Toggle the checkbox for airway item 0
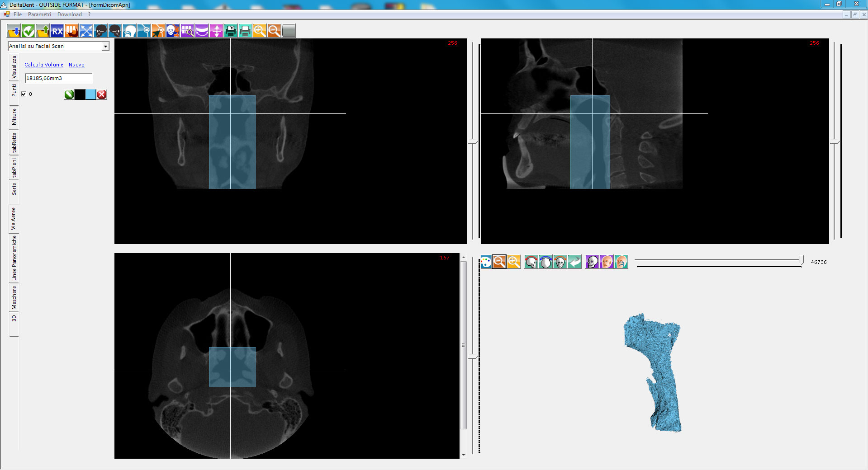The width and height of the screenshot is (868, 470). (x=24, y=94)
